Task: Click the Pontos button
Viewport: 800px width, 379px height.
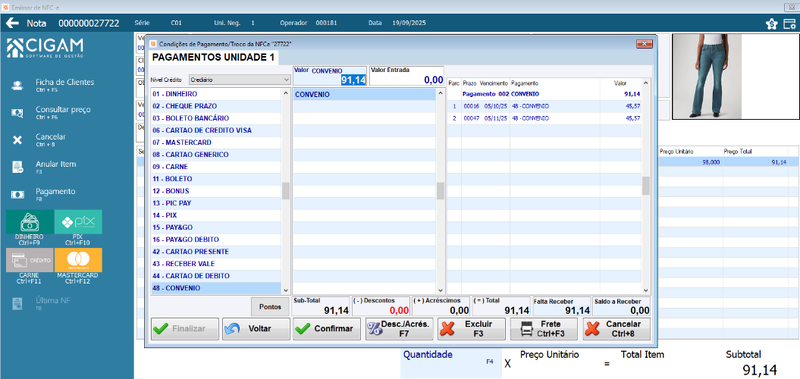Action: 270,307
